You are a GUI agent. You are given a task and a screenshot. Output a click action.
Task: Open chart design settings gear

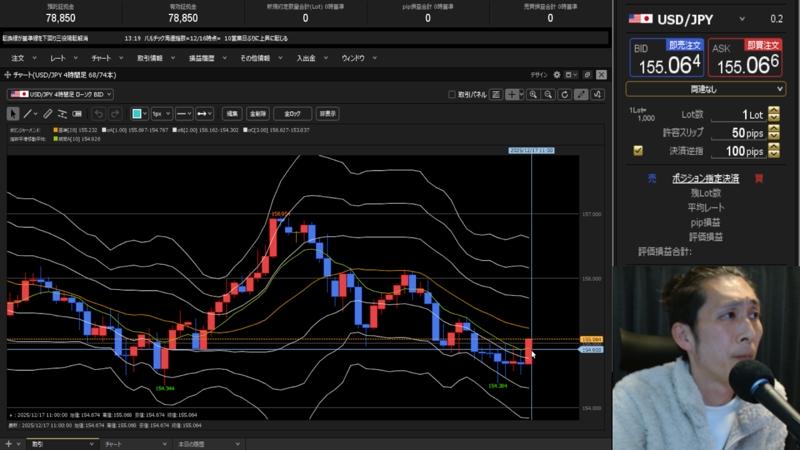pos(558,75)
